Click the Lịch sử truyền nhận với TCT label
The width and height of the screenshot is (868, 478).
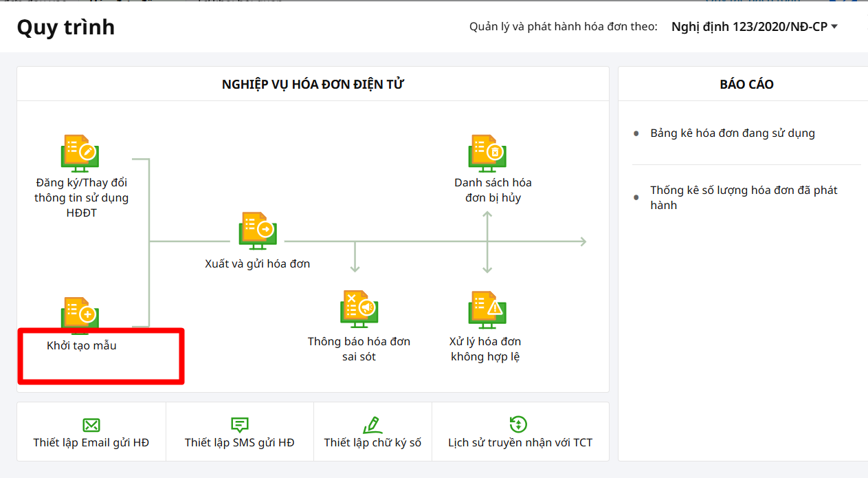tap(520, 443)
